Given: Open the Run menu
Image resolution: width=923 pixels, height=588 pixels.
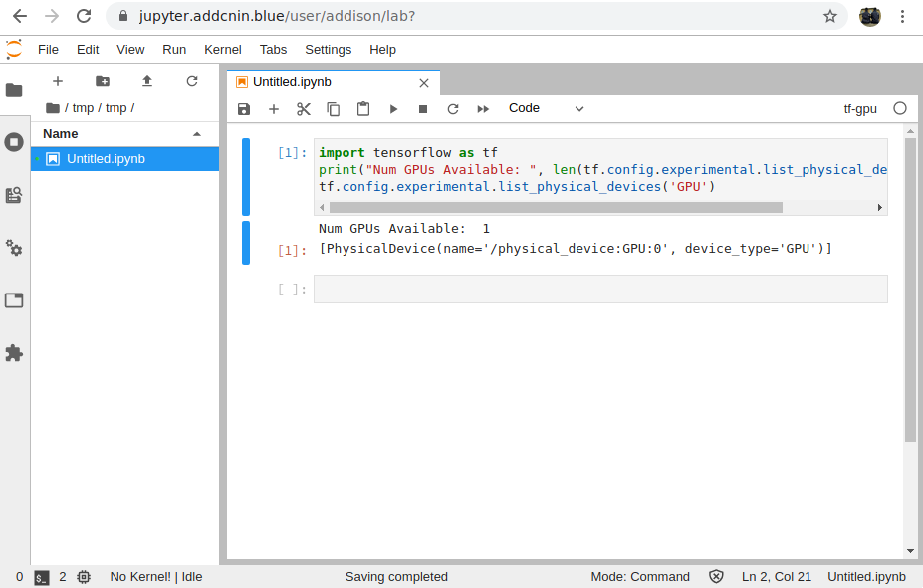Looking at the screenshot, I should click(x=174, y=50).
